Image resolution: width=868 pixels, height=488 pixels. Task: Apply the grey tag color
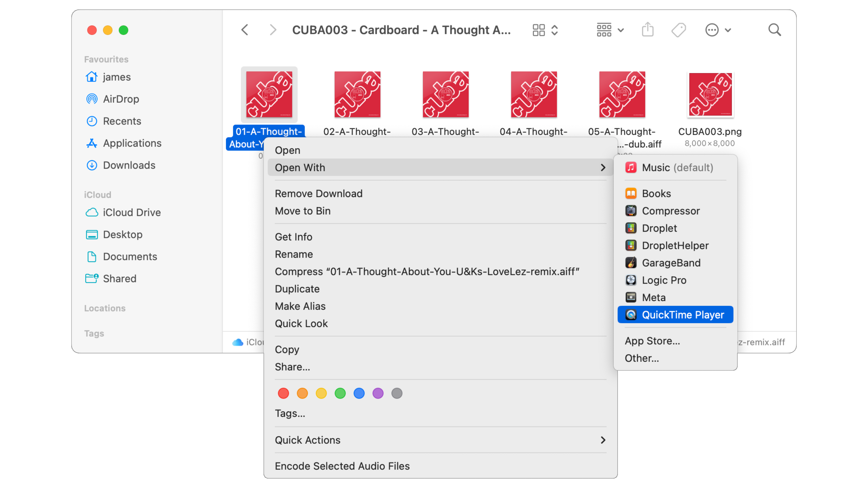pyautogui.click(x=397, y=393)
